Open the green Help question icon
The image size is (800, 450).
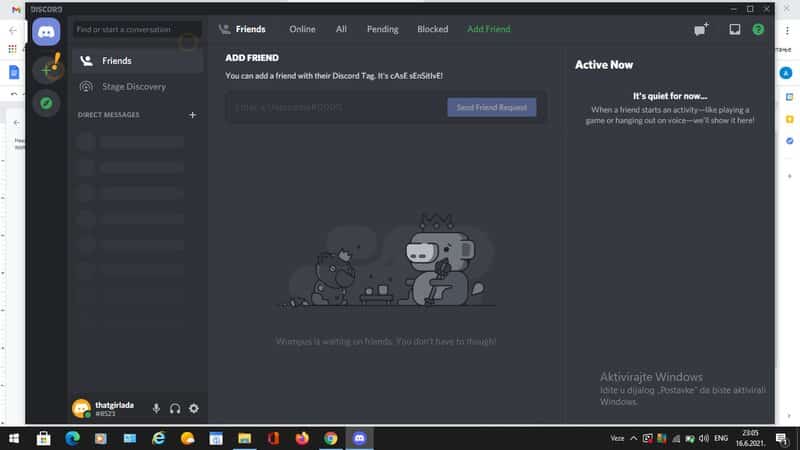pyautogui.click(x=758, y=29)
